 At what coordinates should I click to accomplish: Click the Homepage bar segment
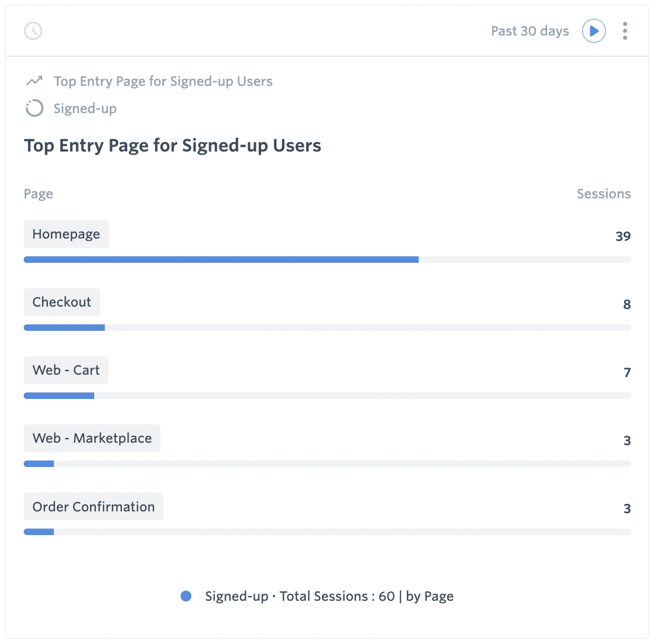(221, 259)
